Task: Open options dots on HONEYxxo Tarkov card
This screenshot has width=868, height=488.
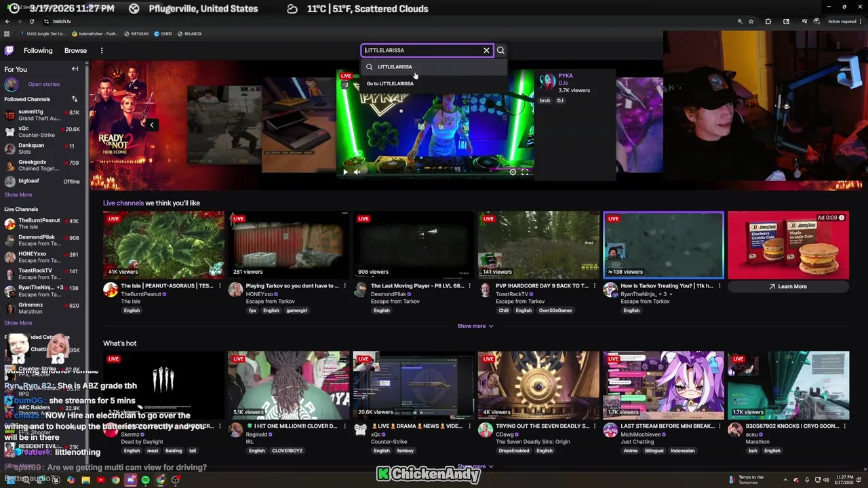Action: 344,286
